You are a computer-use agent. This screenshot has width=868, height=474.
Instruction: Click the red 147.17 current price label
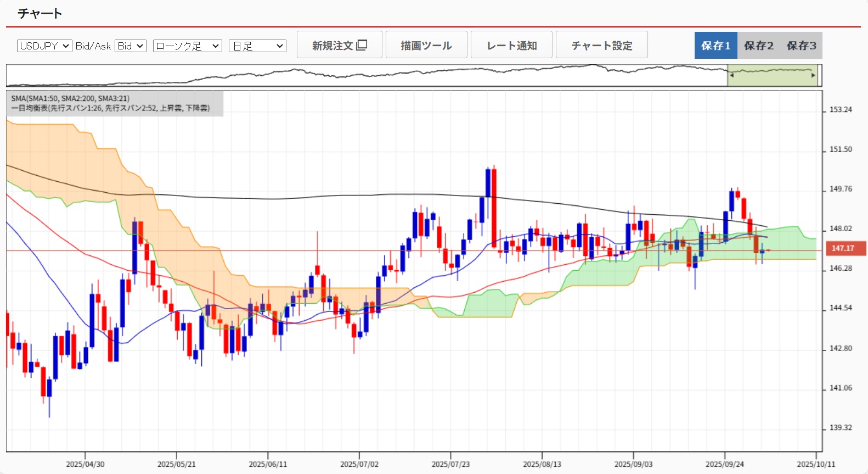coord(842,248)
